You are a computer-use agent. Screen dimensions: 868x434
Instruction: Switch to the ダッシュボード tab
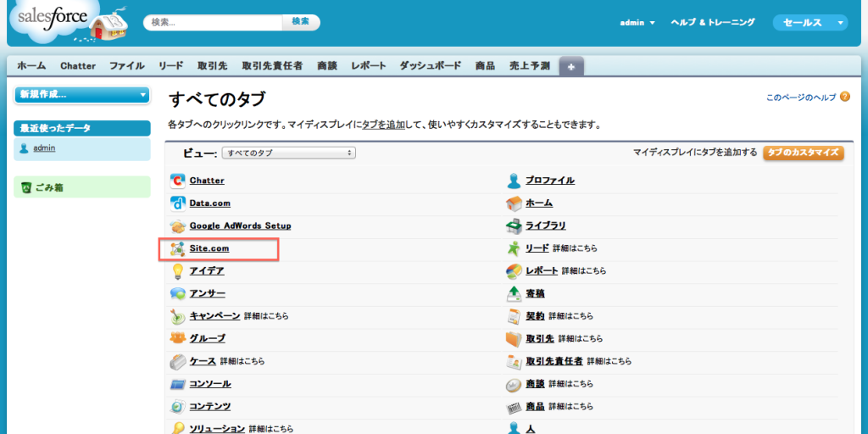click(431, 66)
